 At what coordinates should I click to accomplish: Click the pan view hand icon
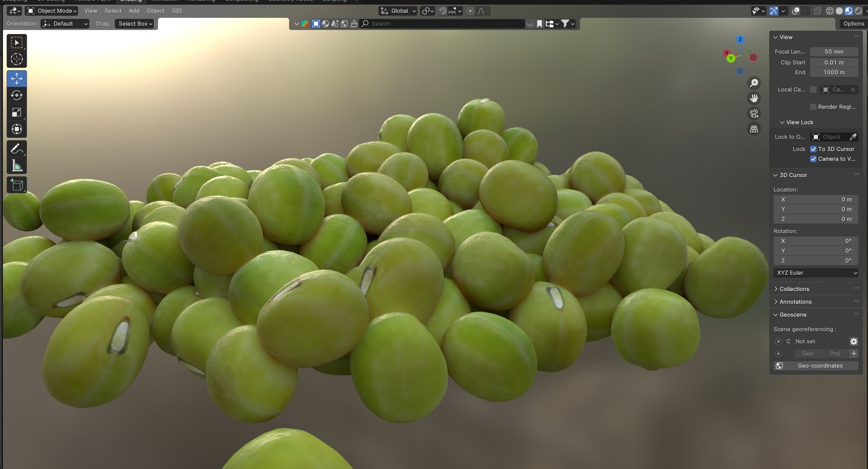[x=754, y=98]
